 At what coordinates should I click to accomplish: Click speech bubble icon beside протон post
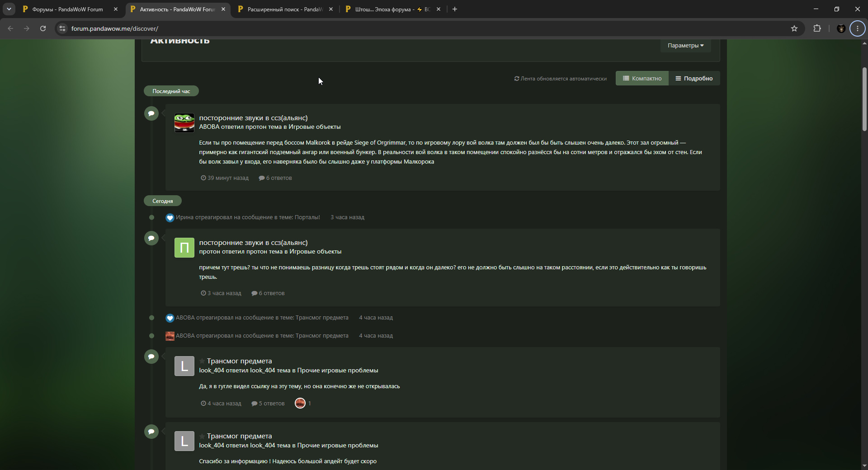click(151, 238)
